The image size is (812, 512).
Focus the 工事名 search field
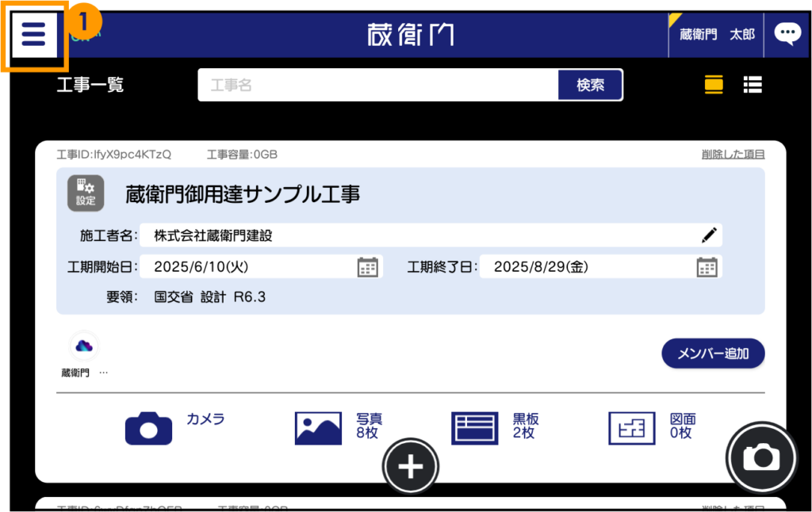click(x=378, y=85)
